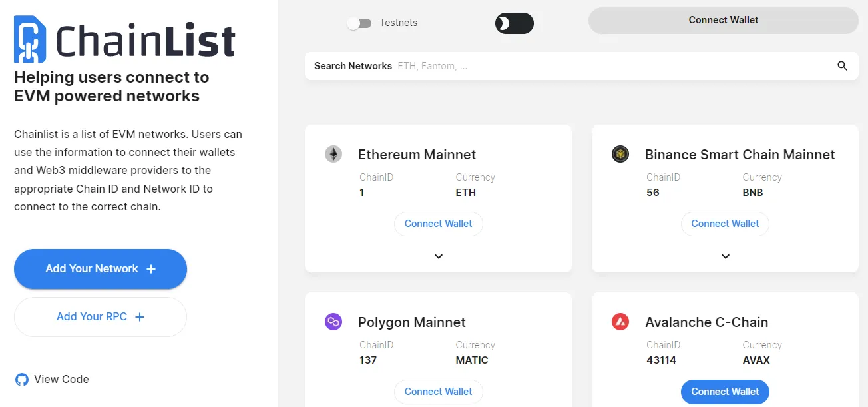Click the globe icon beside View Code
This screenshot has width=868, height=407.
(20, 379)
